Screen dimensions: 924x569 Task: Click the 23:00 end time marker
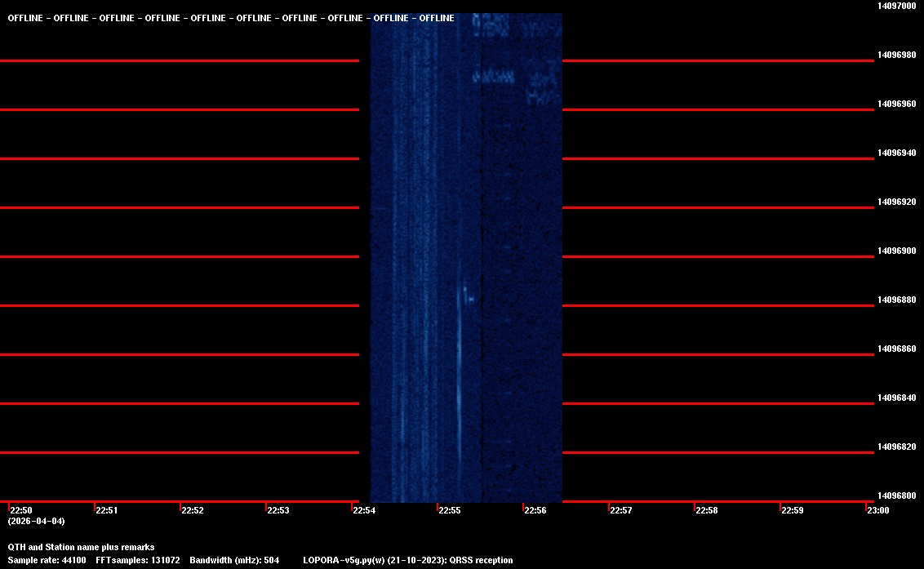pos(877,511)
